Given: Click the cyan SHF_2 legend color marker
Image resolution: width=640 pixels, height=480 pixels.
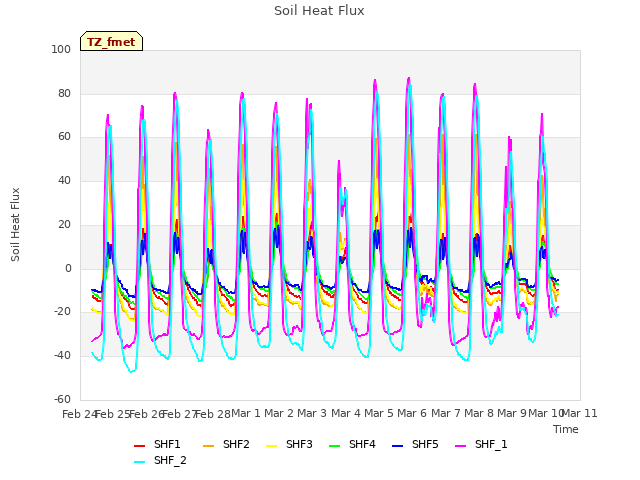Looking at the screenshot, I should [x=139, y=462].
